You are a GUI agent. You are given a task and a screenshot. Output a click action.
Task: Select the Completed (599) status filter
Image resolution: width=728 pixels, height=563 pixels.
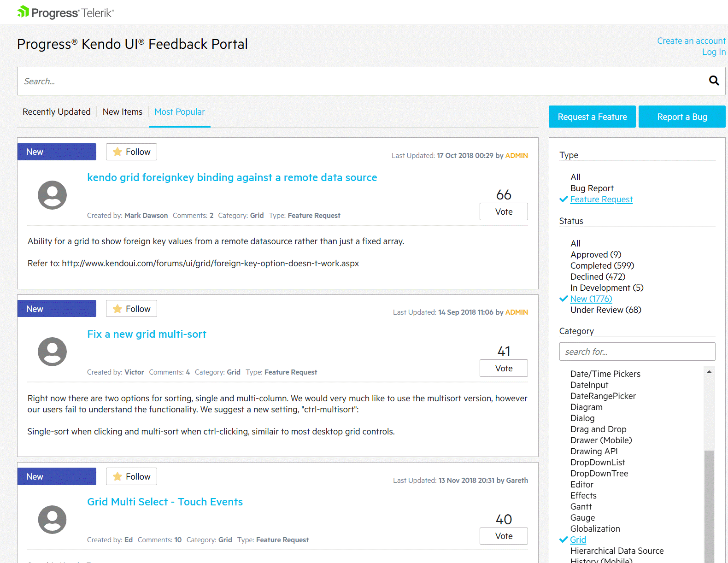pos(602,265)
